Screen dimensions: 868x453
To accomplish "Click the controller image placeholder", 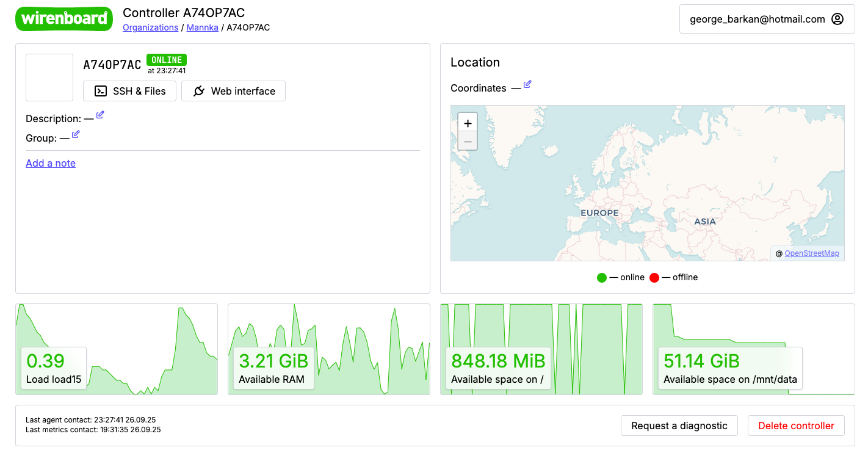I will click(x=49, y=78).
